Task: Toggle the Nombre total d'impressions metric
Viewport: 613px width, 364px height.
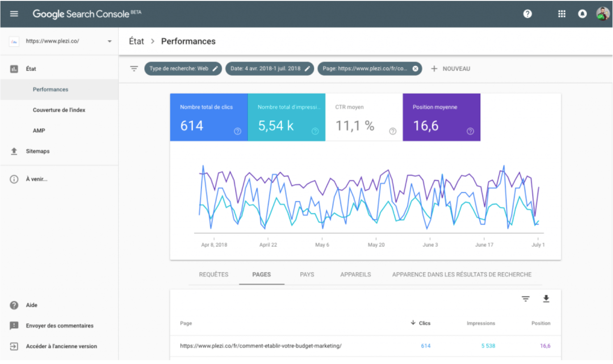Action: click(286, 117)
